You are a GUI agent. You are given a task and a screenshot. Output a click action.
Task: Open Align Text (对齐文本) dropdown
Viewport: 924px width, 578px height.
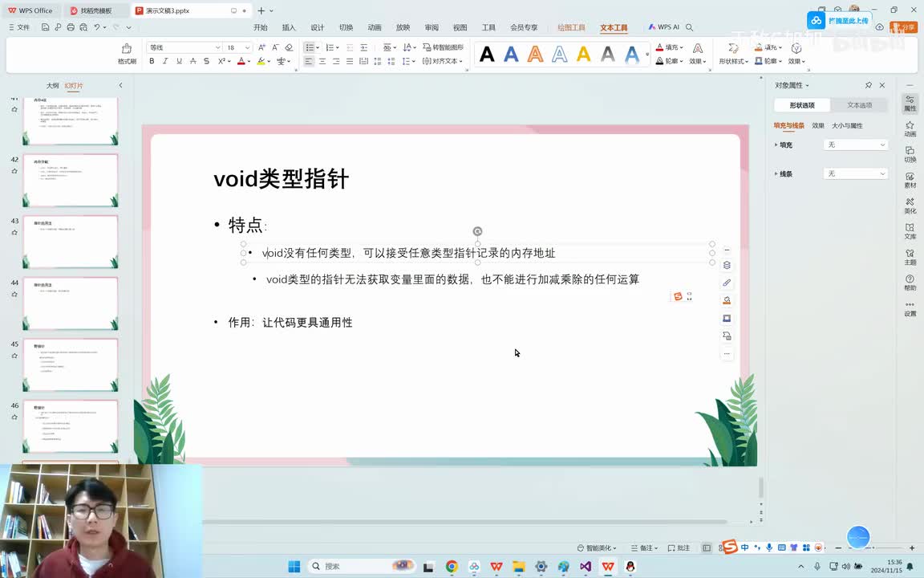tap(443, 61)
